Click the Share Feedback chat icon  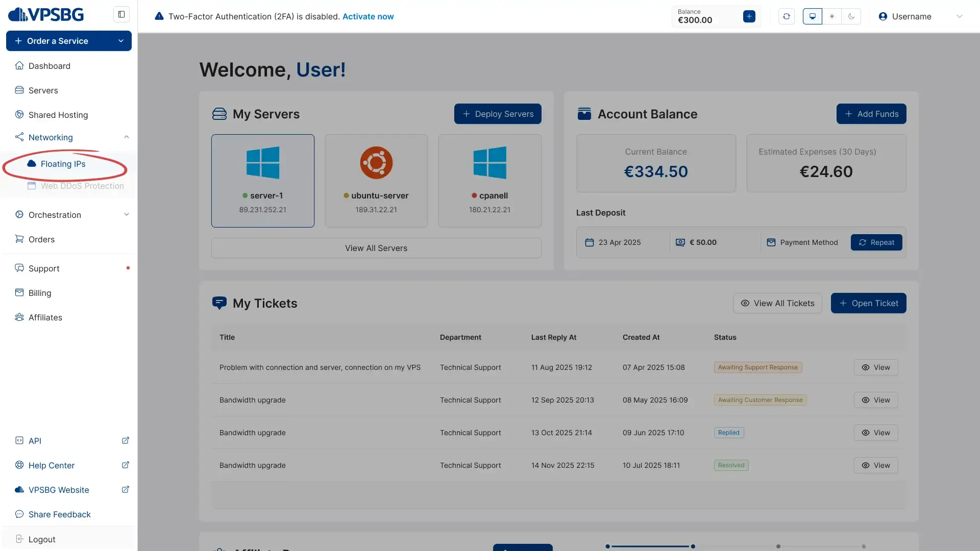pos(19,514)
